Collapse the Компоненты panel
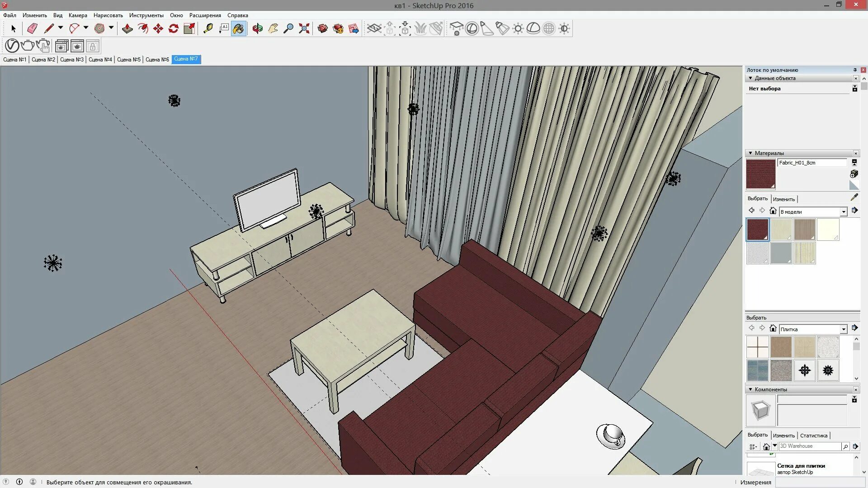 pos(750,389)
